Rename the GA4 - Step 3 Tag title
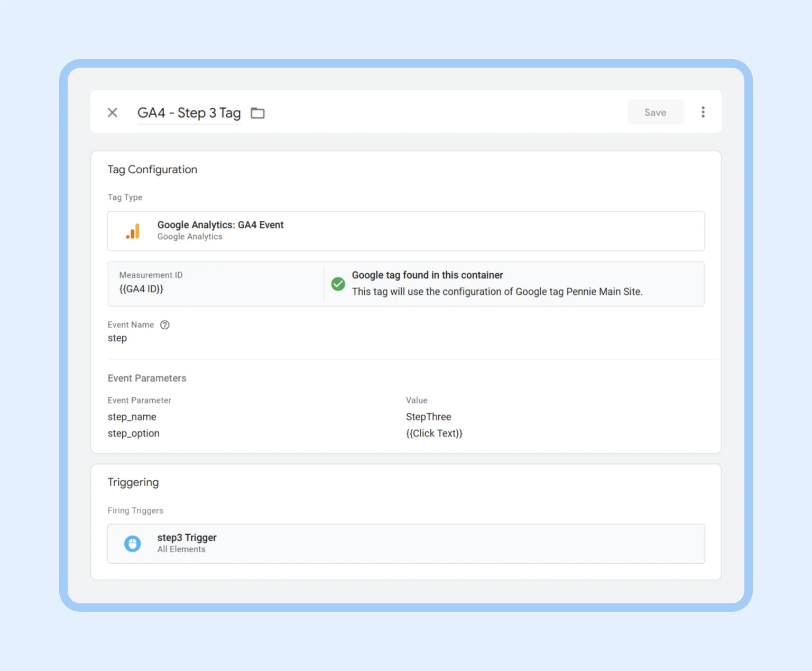Screen dimensions: 812x671 tap(188, 113)
